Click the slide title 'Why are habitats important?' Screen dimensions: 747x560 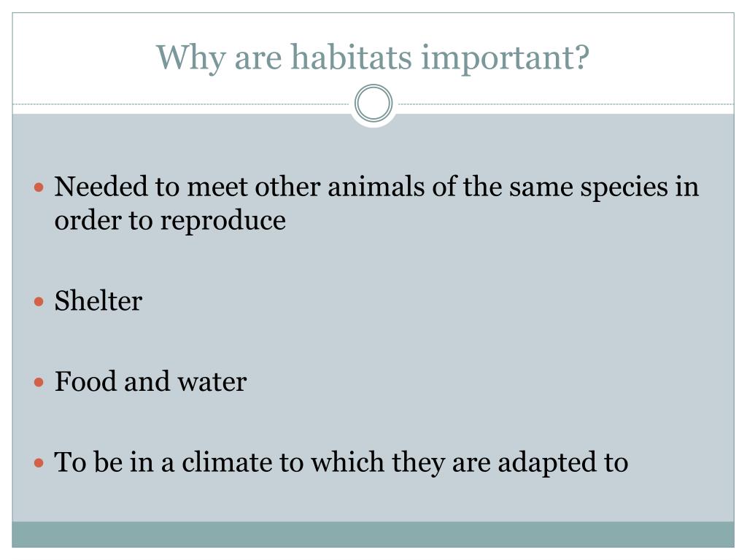(x=373, y=58)
